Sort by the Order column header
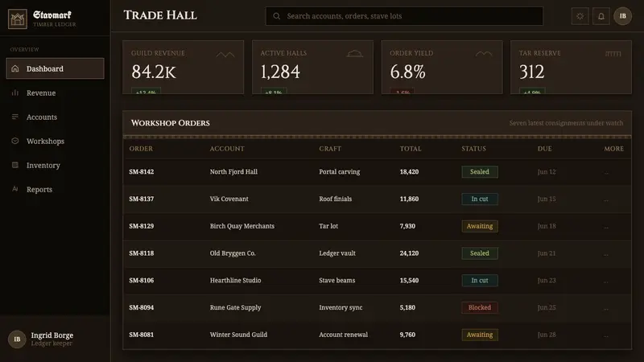This screenshot has height=362, width=644. tap(141, 149)
